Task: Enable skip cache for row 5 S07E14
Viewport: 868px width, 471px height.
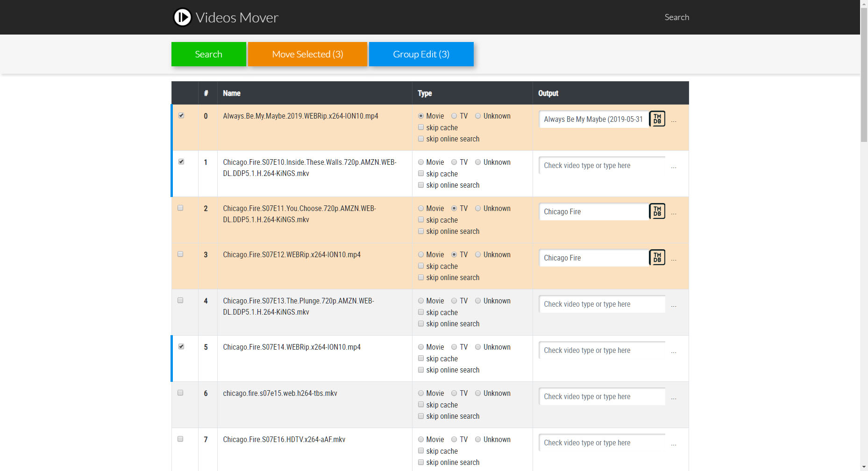Action: point(421,358)
